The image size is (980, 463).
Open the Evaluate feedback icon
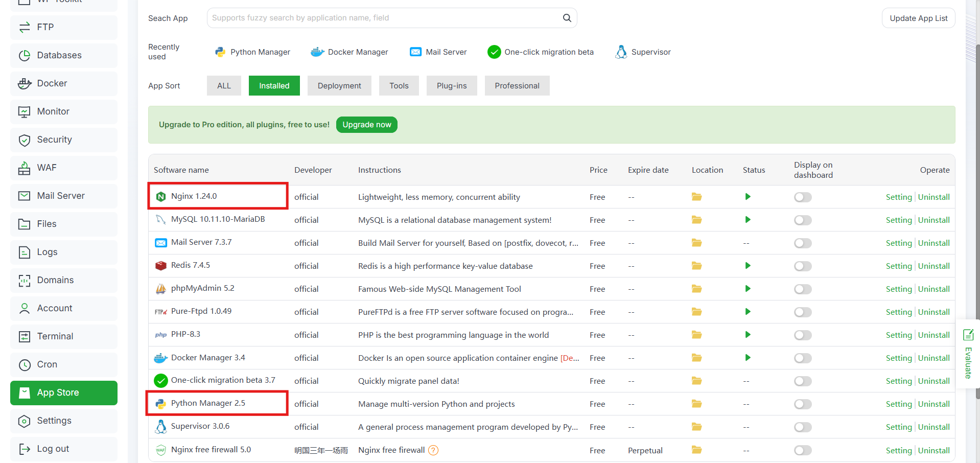(x=968, y=335)
